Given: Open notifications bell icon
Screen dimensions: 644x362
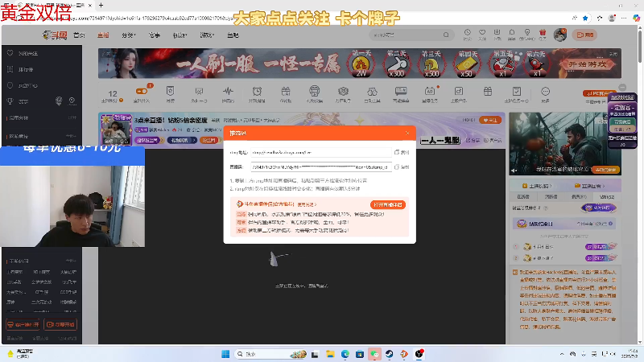Looking at the screenshot, I should click(512, 34).
